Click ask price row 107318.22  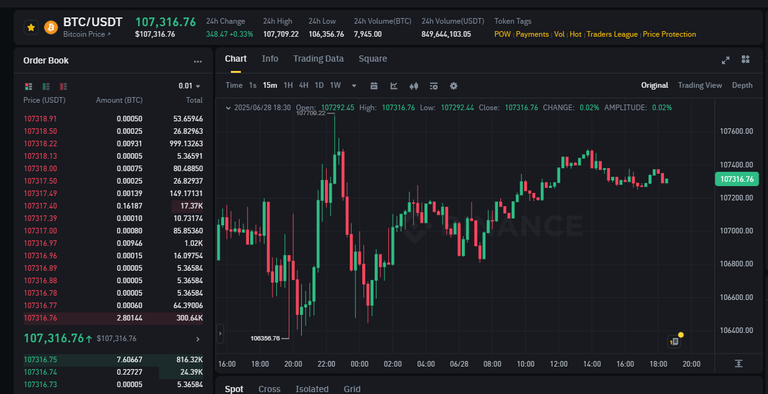click(x=113, y=144)
